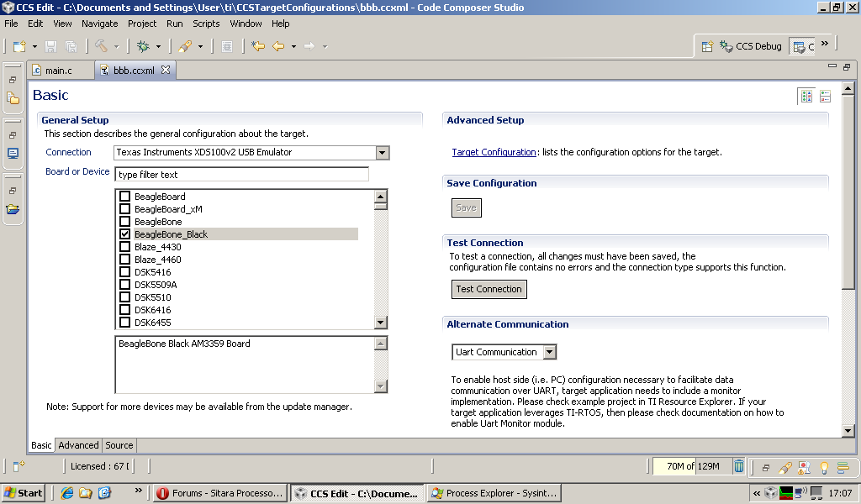The height and width of the screenshot is (504, 861).
Task: Open the Scripts menu
Action: tap(206, 24)
